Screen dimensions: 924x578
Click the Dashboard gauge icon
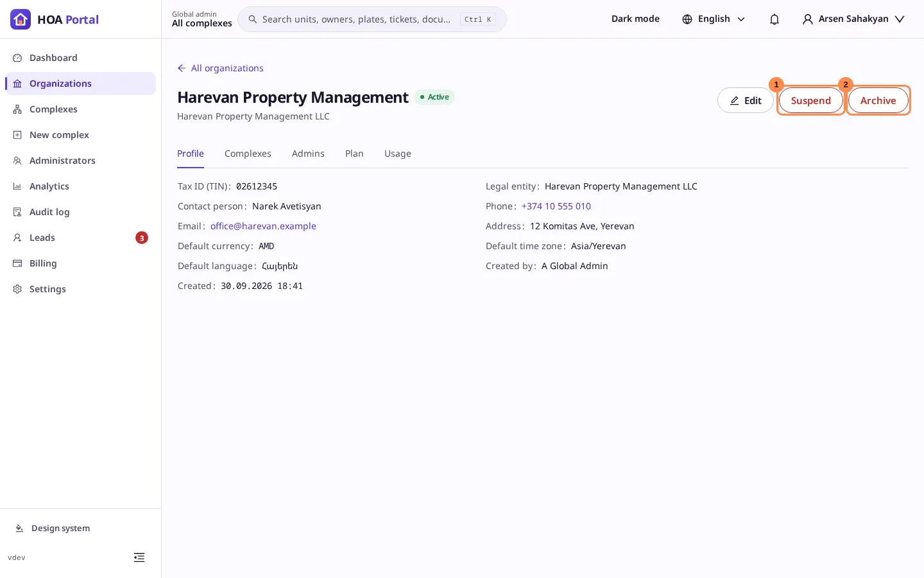coord(17,58)
